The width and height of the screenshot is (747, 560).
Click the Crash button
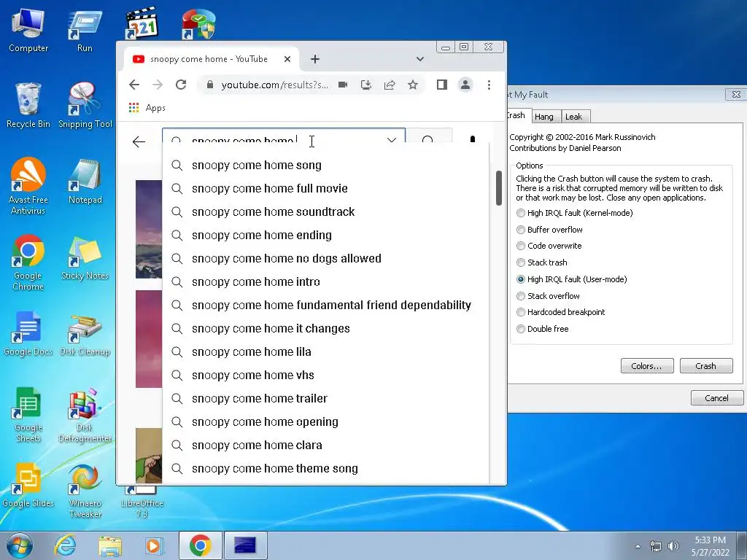point(706,366)
